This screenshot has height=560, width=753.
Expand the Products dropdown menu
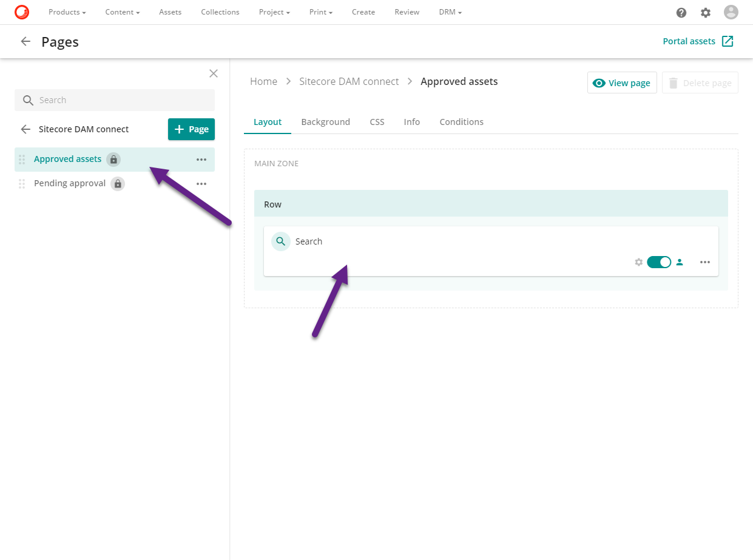[x=67, y=12]
